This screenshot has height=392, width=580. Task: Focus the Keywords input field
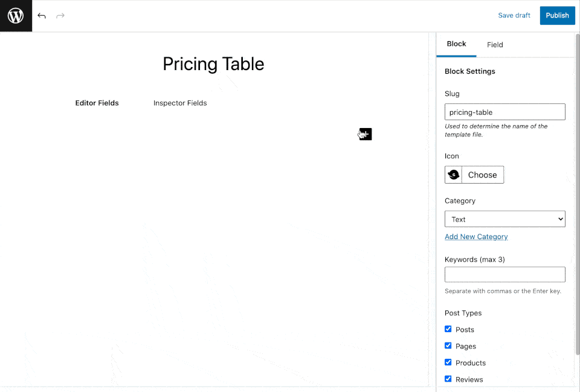[x=504, y=274]
